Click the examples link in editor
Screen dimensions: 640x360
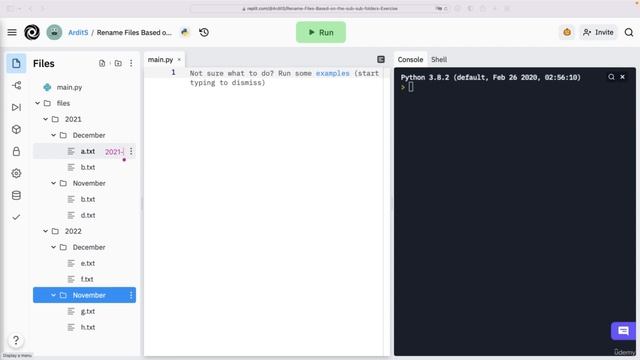tap(332, 73)
